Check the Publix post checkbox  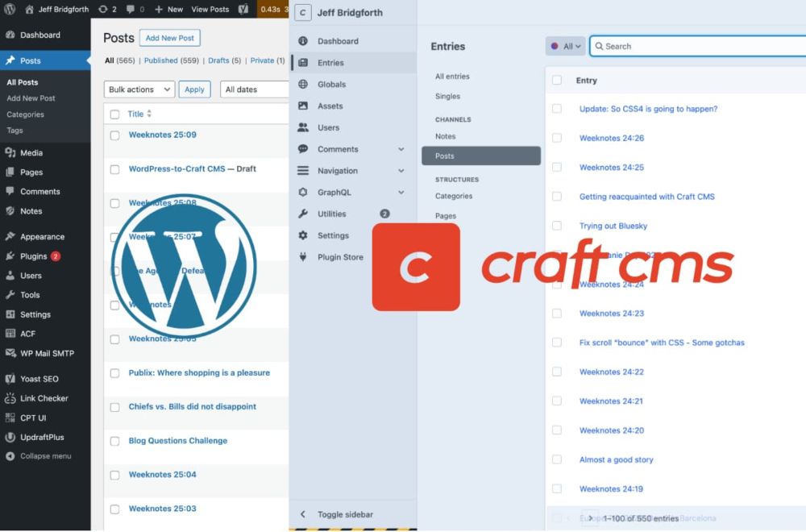pyautogui.click(x=114, y=373)
